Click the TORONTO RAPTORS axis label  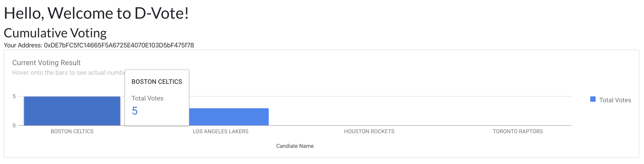[518, 131]
